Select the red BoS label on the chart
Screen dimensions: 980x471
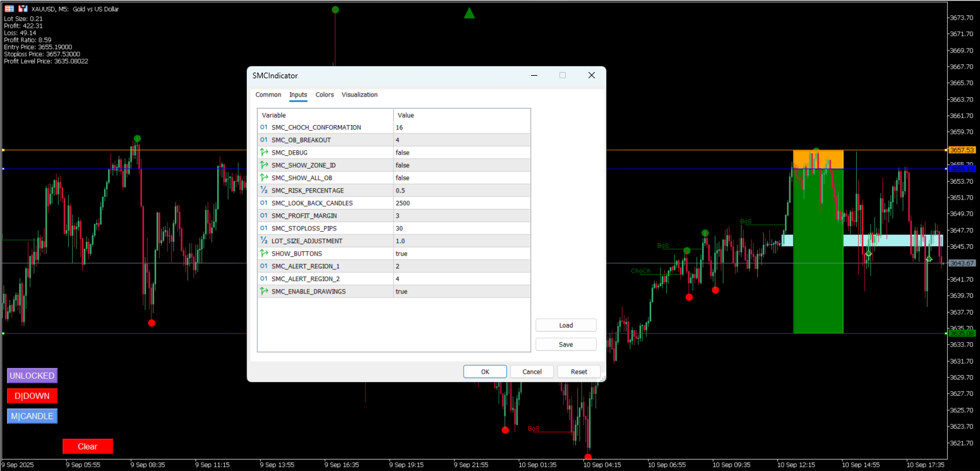coord(534,428)
